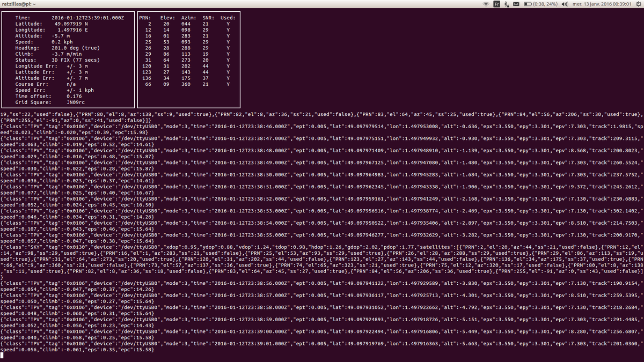
Task: Click the terminal cursor block at the bottom
Action: pyautogui.click(x=2, y=356)
